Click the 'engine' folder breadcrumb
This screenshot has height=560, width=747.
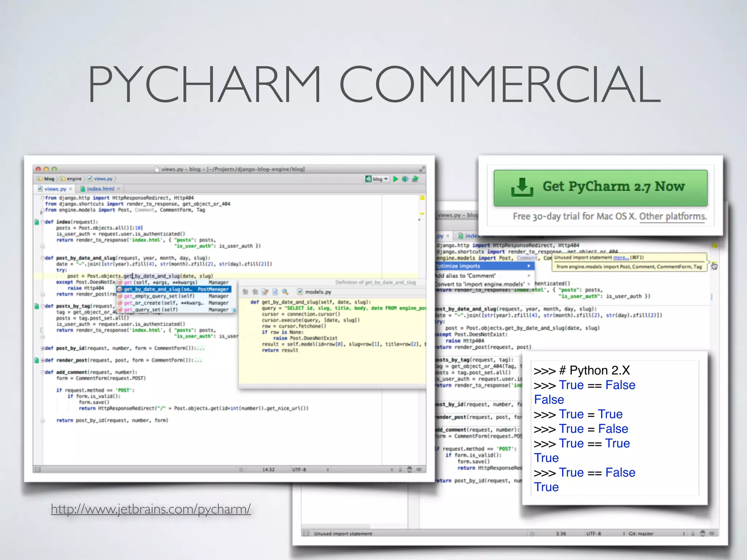71,179
